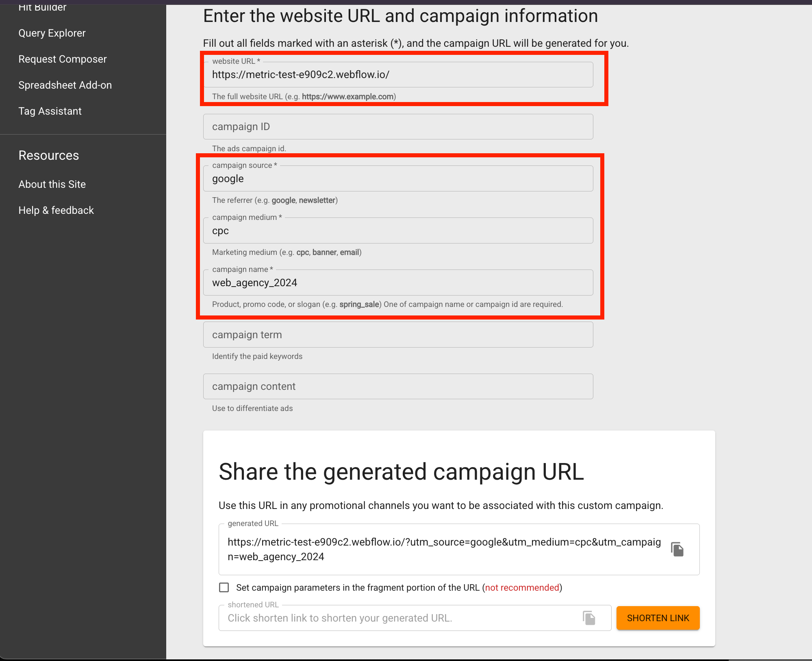Click the SHORTEN LINK button

pos(658,618)
